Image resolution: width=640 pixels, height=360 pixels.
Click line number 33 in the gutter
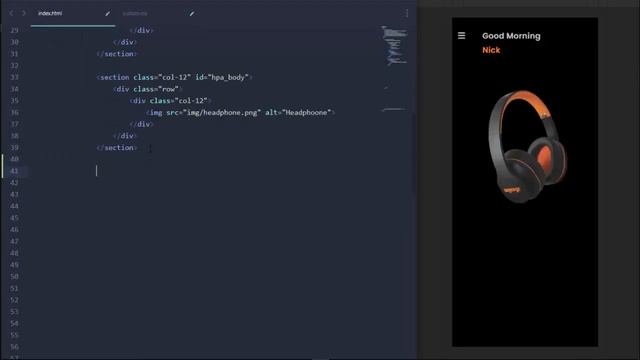pyautogui.click(x=14, y=77)
